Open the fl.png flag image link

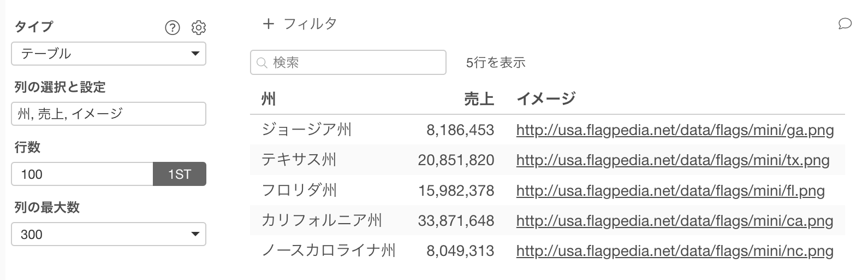click(x=670, y=191)
